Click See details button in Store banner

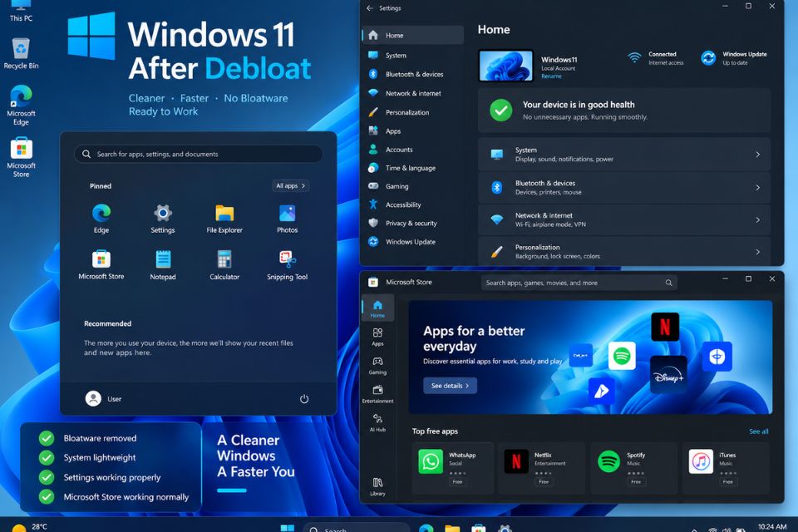click(450, 386)
